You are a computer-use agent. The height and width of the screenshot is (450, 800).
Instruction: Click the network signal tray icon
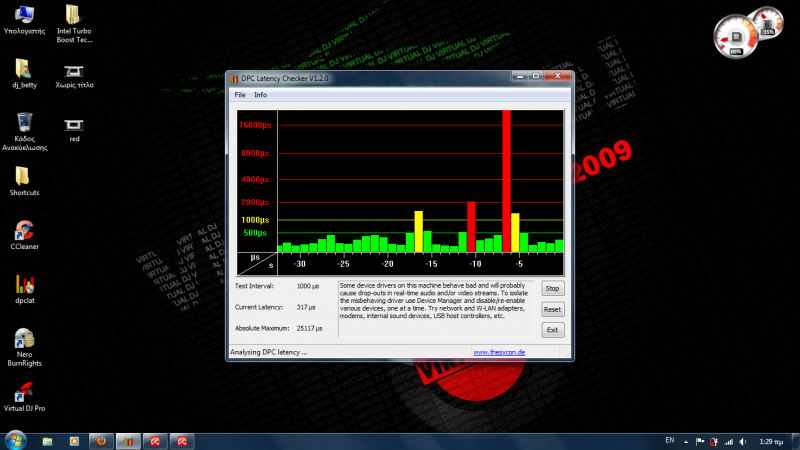(x=729, y=442)
